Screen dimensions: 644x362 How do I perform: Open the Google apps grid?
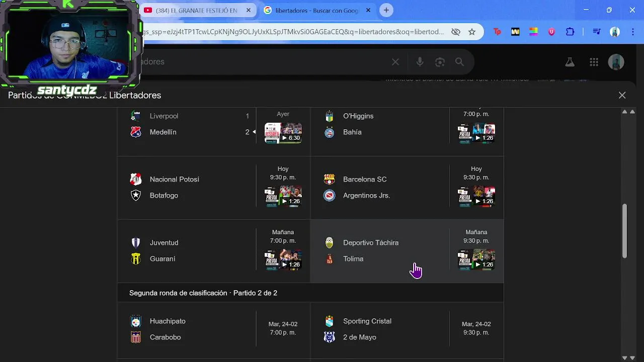[594, 62]
